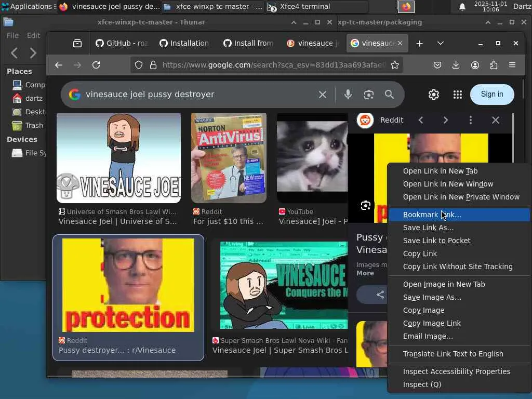Open Pocket save icon in toolbar
The height and width of the screenshot is (399, 532).
(437, 65)
